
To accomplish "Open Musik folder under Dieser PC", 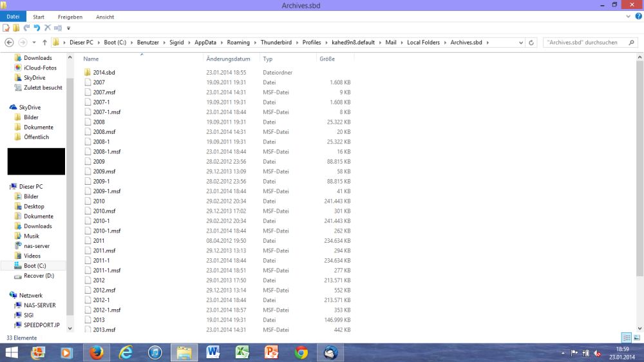I will pos(31,236).
